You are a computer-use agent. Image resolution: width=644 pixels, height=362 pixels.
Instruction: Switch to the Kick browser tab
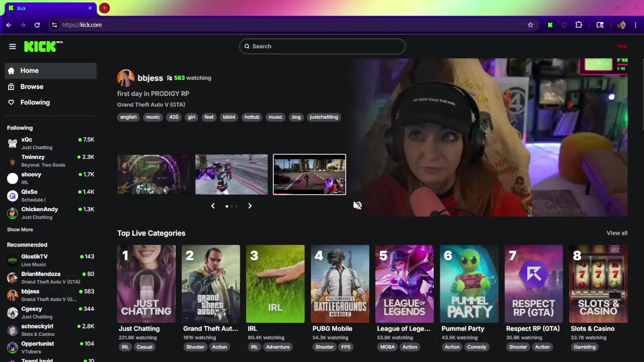tap(50, 8)
